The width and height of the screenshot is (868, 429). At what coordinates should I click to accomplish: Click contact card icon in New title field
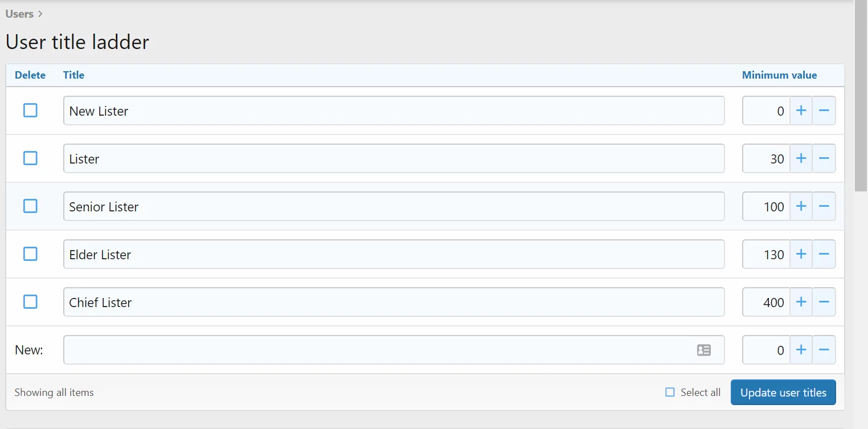[x=704, y=350]
